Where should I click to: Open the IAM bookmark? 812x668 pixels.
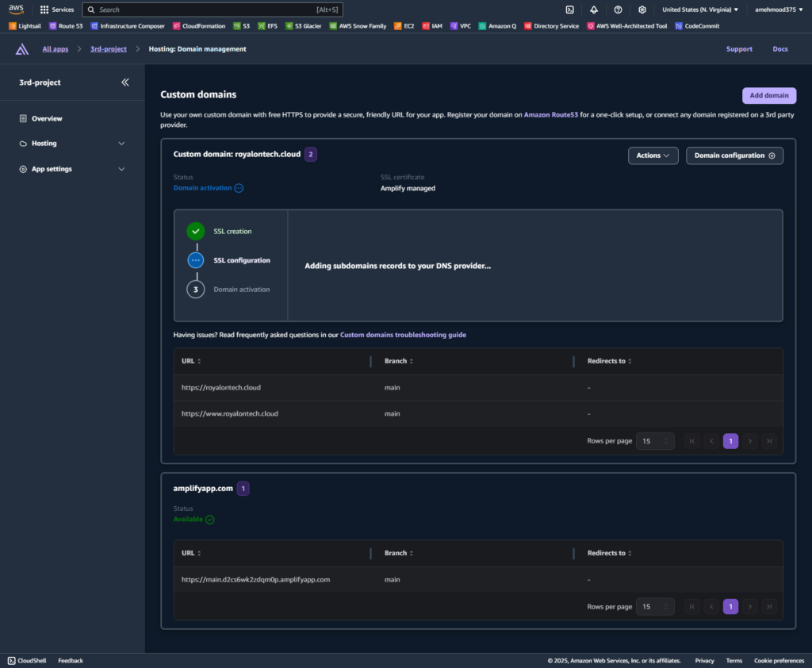[x=432, y=26]
